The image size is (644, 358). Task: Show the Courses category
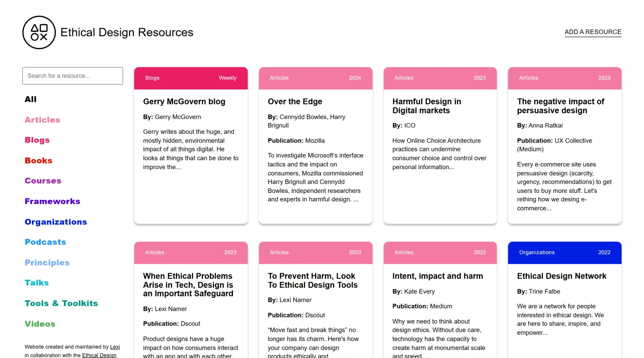pos(43,180)
